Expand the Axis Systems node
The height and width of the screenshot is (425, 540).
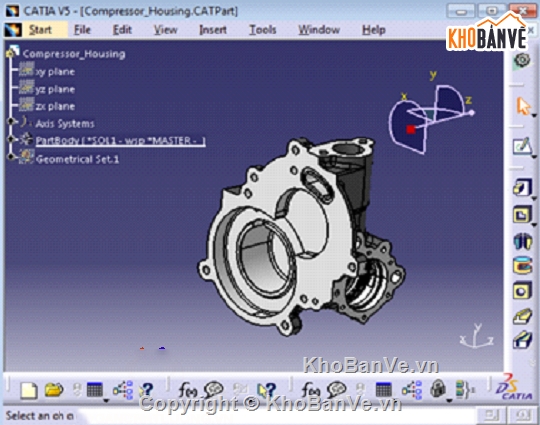pyautogui.click(x=11, y=122)
